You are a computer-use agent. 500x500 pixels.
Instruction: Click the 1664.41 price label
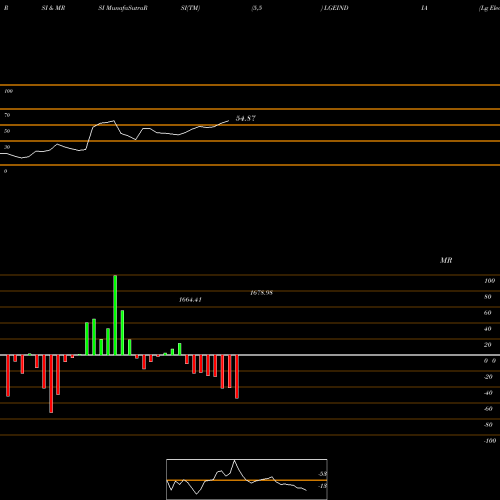(190, 300)
